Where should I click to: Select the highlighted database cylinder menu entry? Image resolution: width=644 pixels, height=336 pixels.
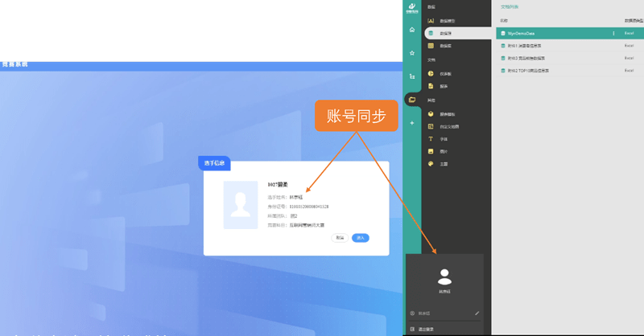point(457,33)
